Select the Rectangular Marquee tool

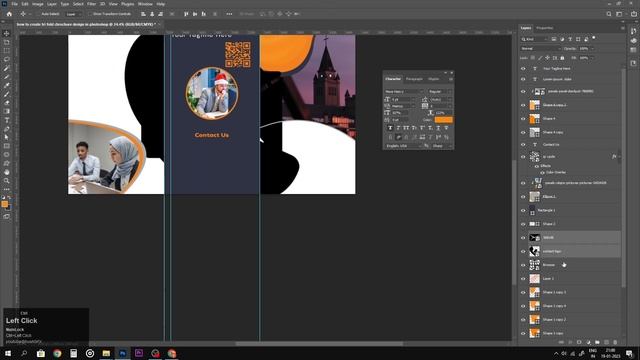click(x=7, y=51)
